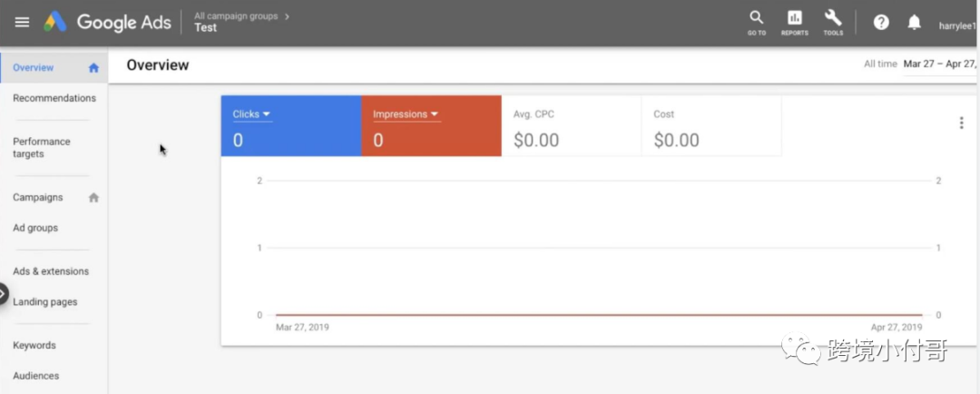Click the harrylee account name
Viewport: 980px width, 394px height.
click(957, 25)
